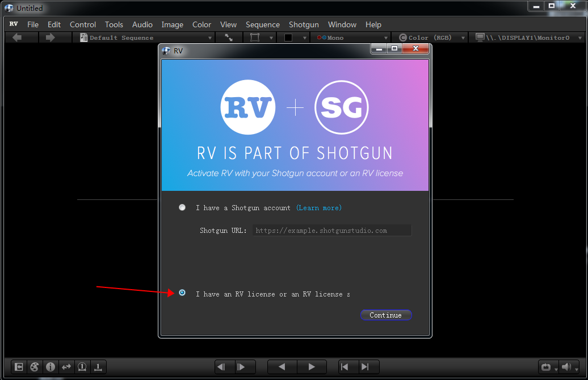The width and height of the screenshot is (588, 380).
Task: Click the black color swatch in the toolbar
Action: pos(289,36)
